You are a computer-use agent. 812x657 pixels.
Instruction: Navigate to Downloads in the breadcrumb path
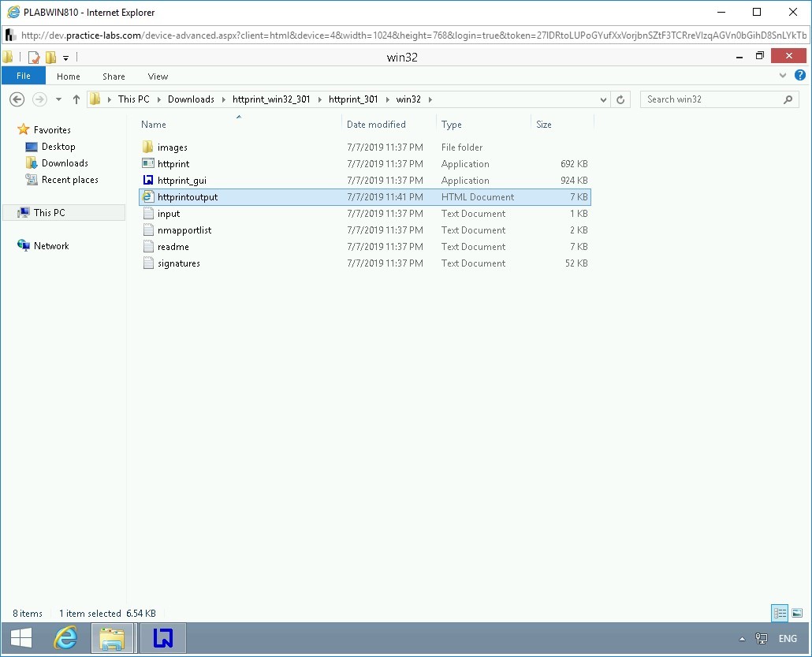191,99
